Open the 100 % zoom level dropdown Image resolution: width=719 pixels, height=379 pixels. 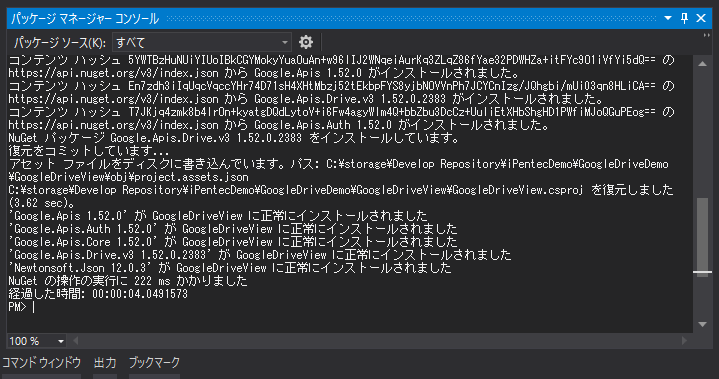(37, 341)
